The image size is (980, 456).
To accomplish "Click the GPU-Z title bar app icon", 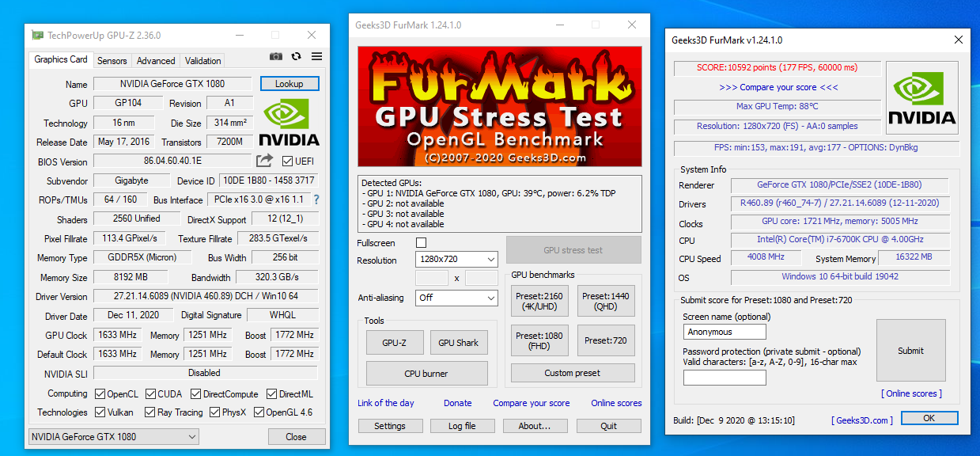I will pos(37,35).
